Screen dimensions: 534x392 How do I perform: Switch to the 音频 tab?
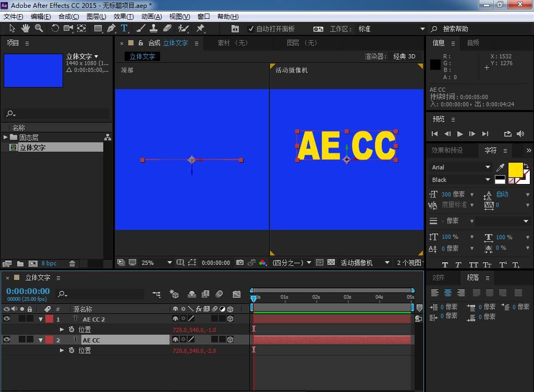(472, 43)
